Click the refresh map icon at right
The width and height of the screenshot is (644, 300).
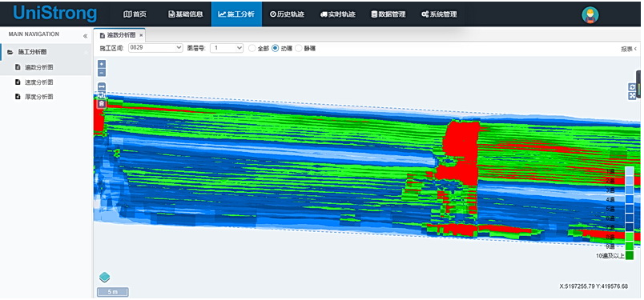[x=632, y=87]
